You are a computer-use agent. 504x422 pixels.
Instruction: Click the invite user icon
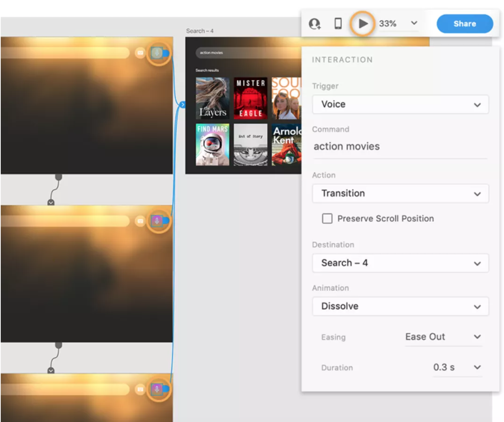314,24
